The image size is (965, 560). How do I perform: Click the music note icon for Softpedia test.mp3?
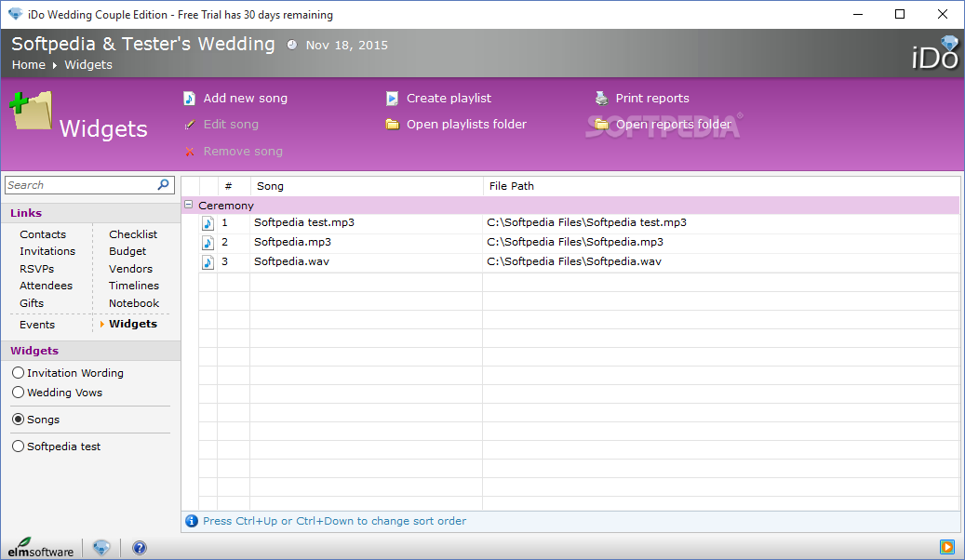pyautogui.click(x=208, y=222)
